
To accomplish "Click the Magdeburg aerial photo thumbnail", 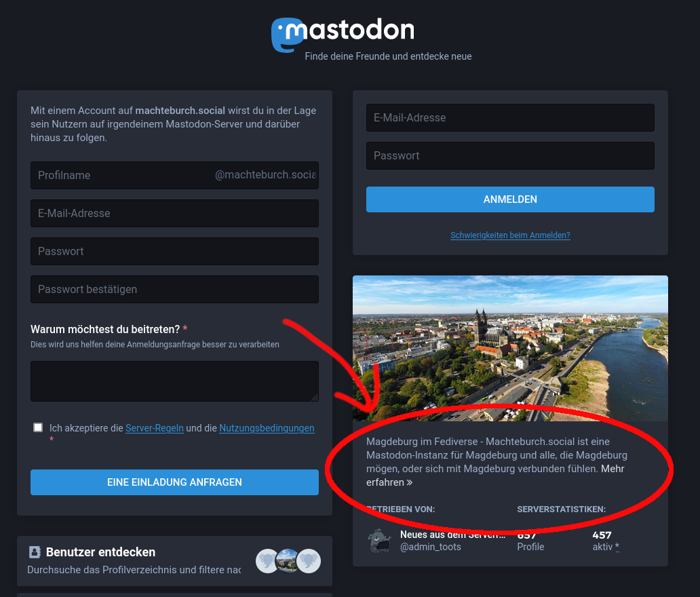I will coord(510,348).
